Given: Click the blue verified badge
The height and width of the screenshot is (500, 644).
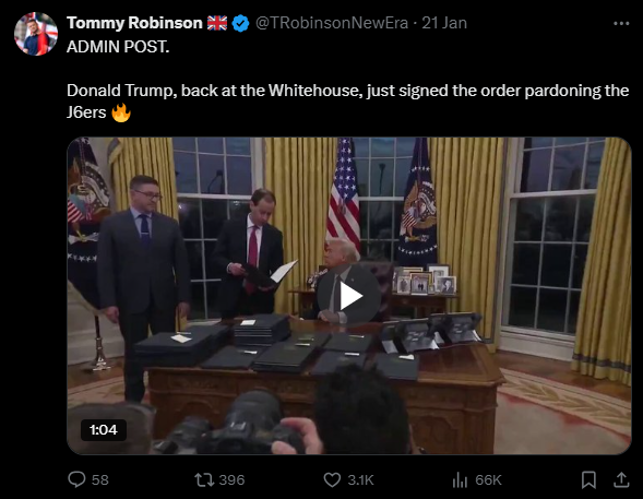Looking at the screenshot, I should [240, 23].
